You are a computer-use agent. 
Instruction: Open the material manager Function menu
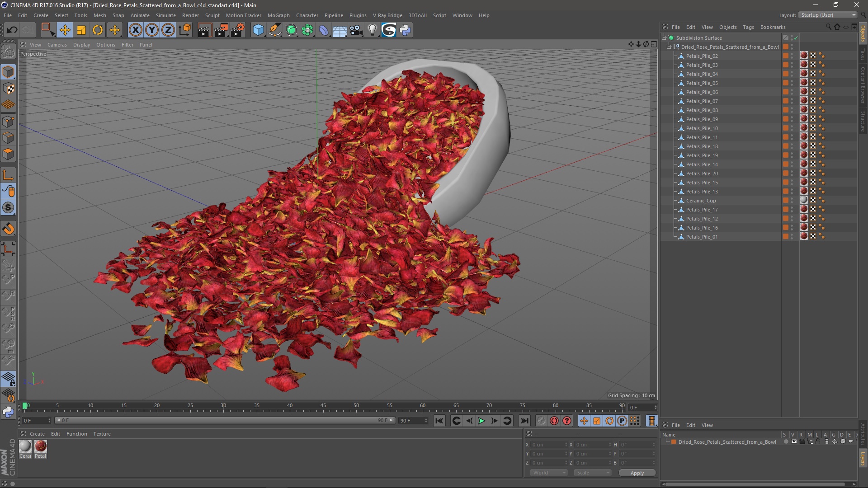click(x=76, y=434)
